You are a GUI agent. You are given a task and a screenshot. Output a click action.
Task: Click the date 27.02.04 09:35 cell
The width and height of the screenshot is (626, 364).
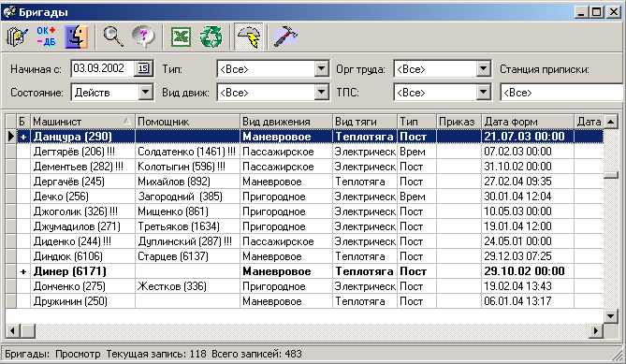528,182
